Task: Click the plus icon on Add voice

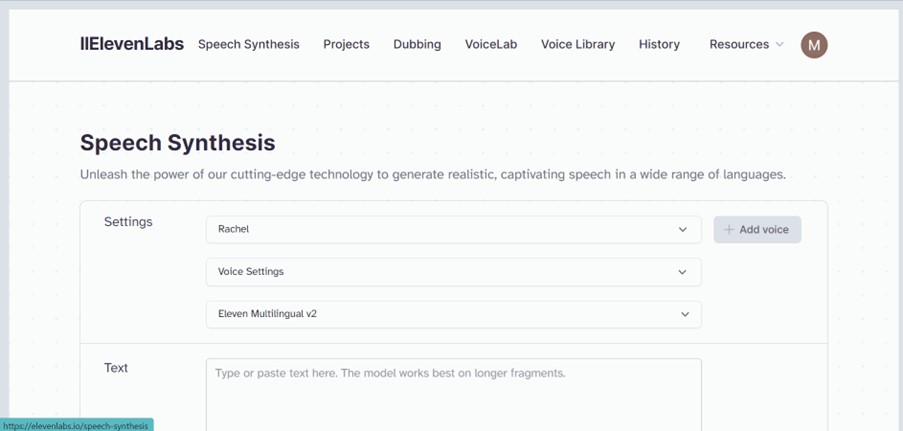Action: click(x=729, y=229)
